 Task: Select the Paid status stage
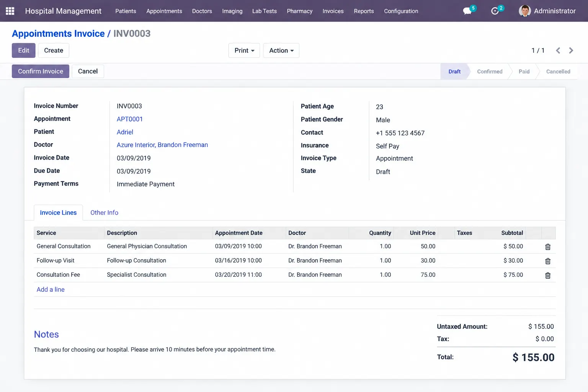pyautogui.click(x=524, y=72)
